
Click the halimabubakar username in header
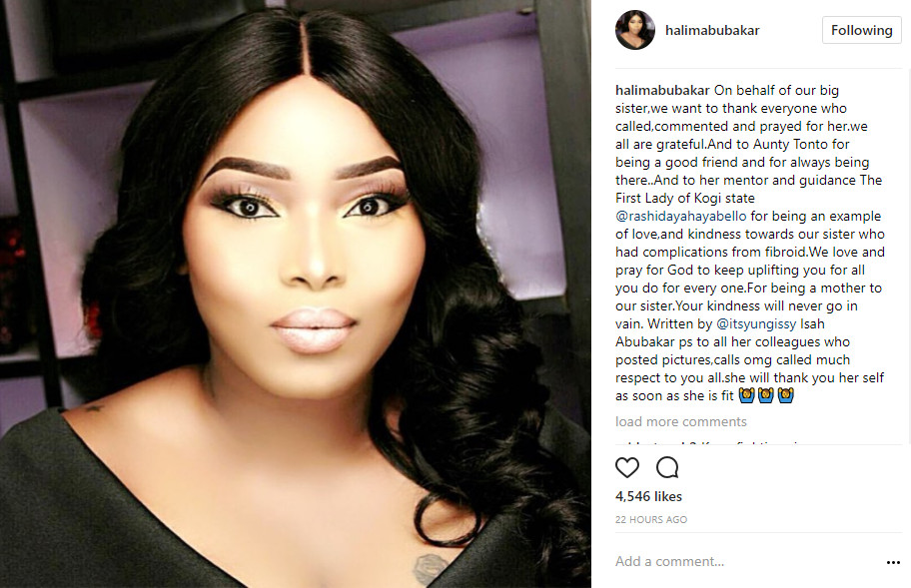pos(712,30)
